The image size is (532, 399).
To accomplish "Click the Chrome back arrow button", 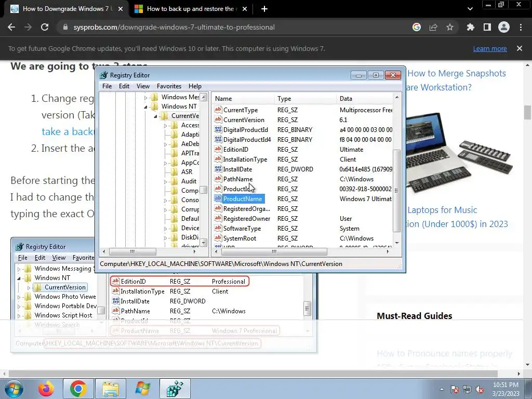I will [x=11, y=27].
